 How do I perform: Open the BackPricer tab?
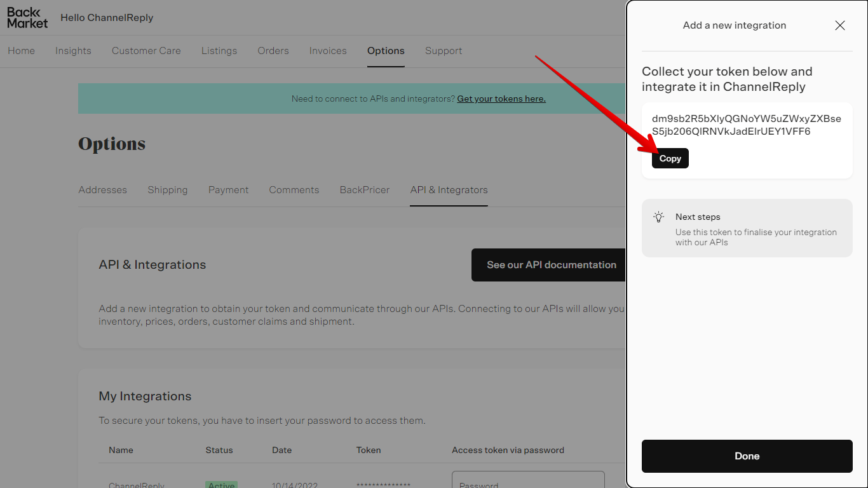(x=365, y=190)
